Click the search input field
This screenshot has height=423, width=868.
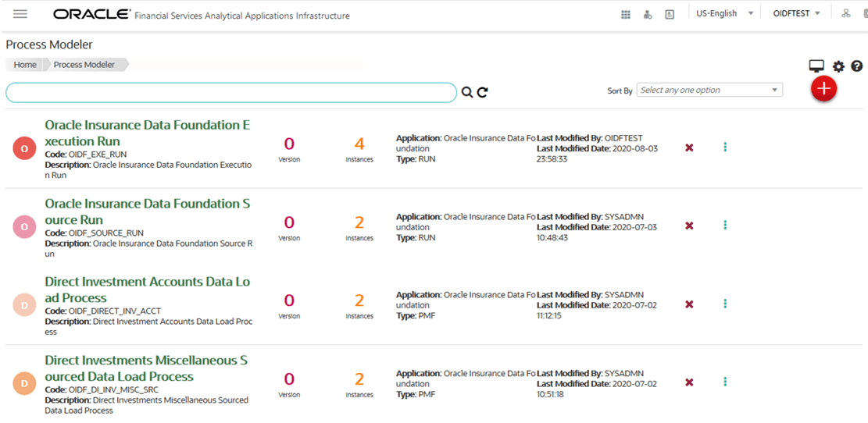[x=231, y=93]
